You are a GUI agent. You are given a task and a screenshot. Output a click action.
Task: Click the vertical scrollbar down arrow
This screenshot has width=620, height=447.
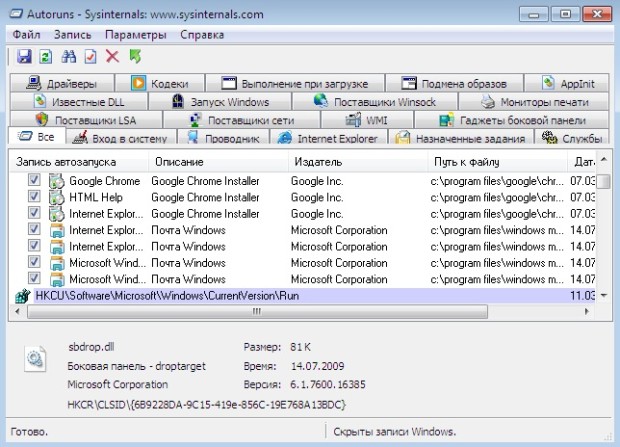click(x=604, y=296)
